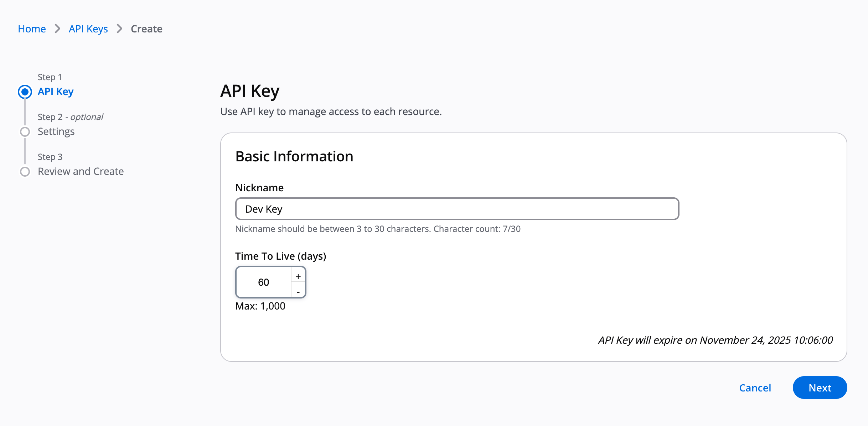Image resolution: width=868 pixels, height=426 pixels.
Task: Click the Time To Live number field
Action: 264,282
